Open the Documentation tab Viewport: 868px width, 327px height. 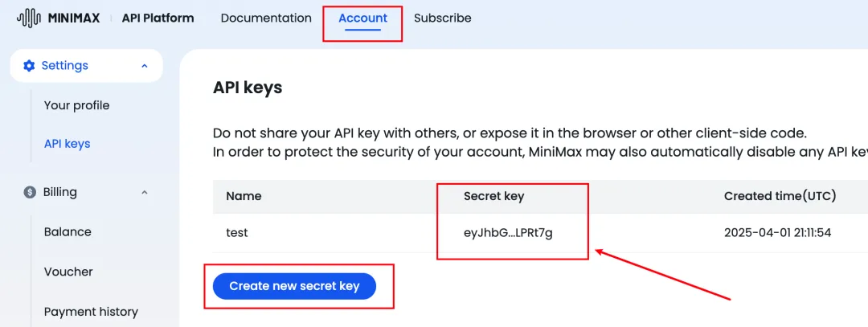point(266,18)
